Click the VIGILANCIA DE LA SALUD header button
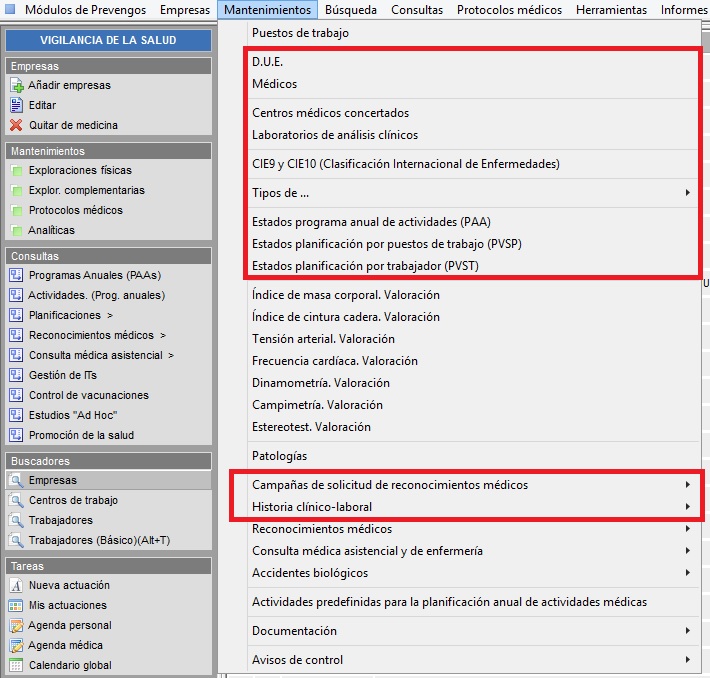 click(x=108, y=41)
